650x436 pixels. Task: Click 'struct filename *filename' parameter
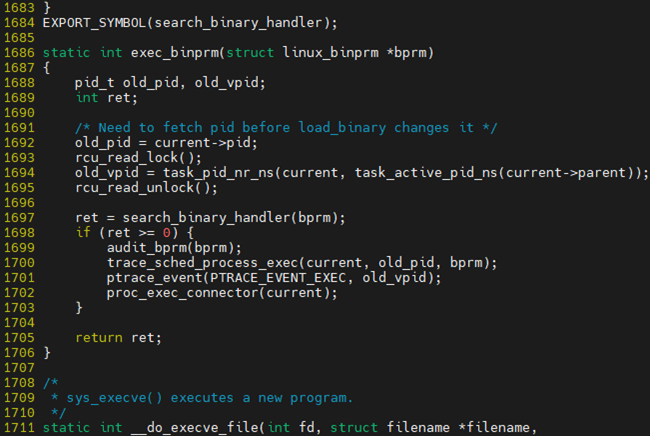pos(429,427)
